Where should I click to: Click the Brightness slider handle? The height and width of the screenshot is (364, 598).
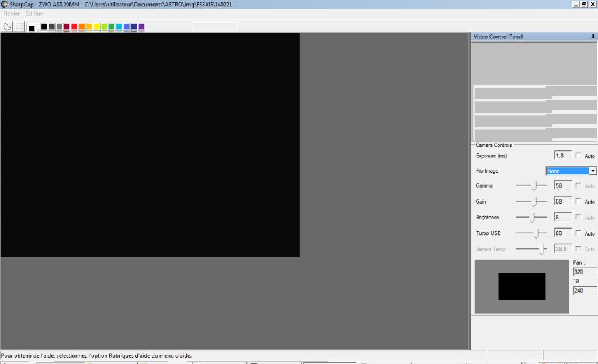click(534, 218)
